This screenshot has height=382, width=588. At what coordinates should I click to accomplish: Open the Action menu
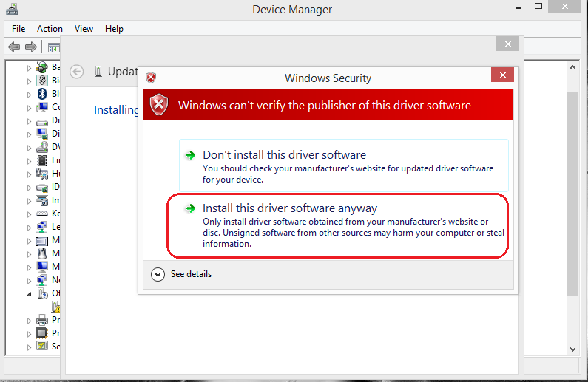click(x=50, y=29)
